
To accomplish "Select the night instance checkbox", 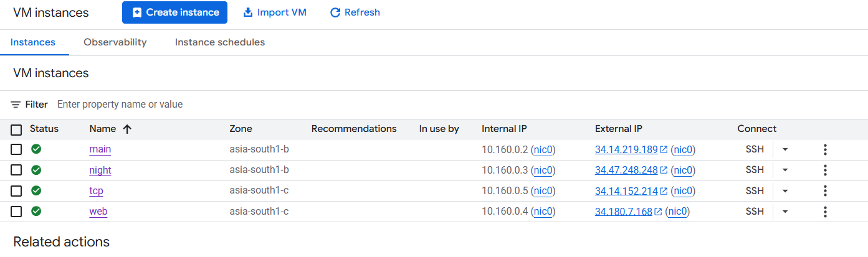I will (16, 170).
